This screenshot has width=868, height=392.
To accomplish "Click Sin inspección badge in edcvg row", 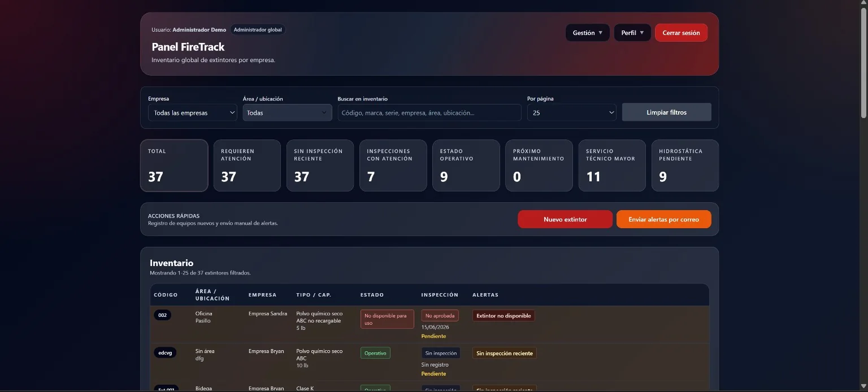I will (x=441, y=353).
